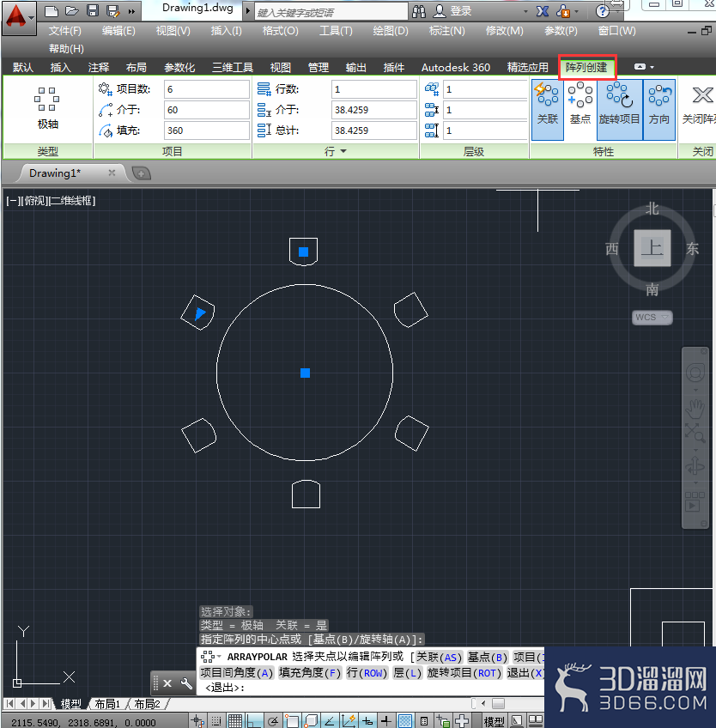Expand the quick access toolbar overflow arrows

(132, 11)
